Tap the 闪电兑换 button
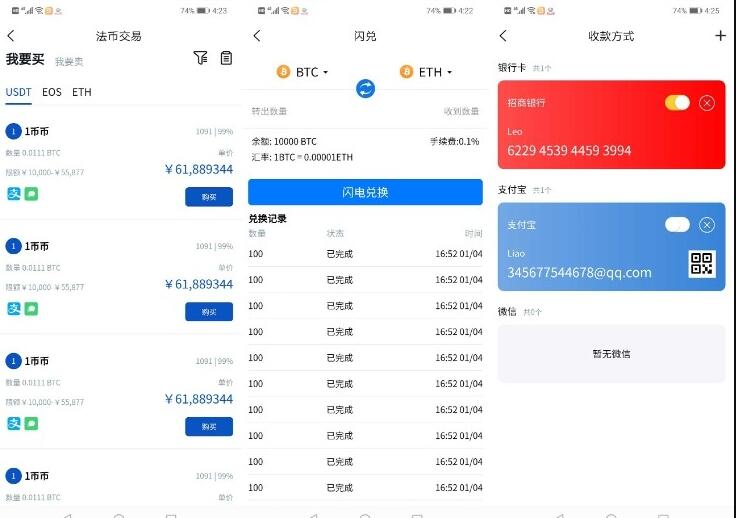This screenshot has height=518, width=736. [x=365, y=192]
